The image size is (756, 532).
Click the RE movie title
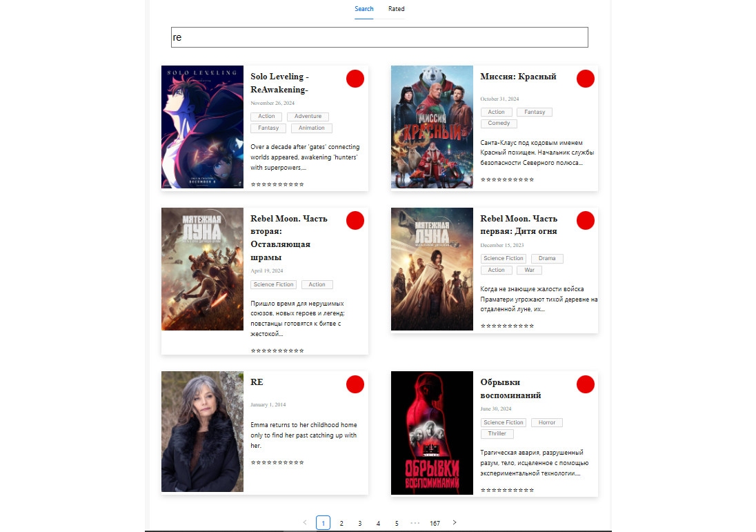pos(257,382)
